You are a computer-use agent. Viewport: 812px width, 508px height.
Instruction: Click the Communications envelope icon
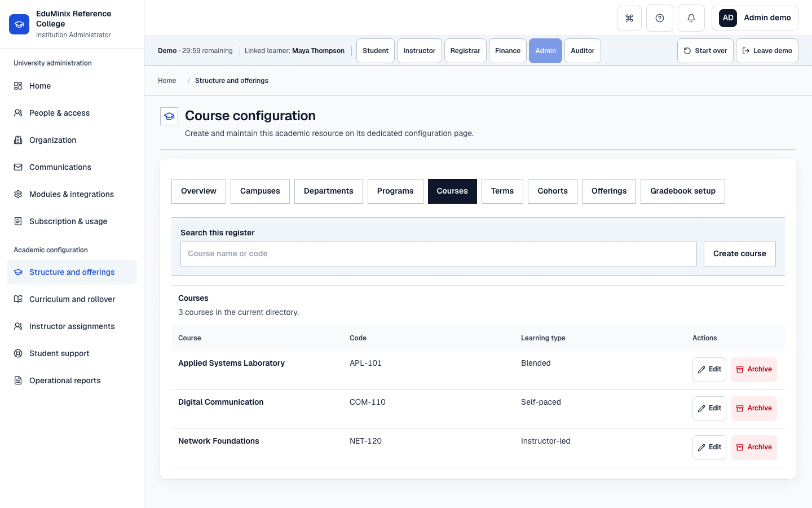click(18, 167)
